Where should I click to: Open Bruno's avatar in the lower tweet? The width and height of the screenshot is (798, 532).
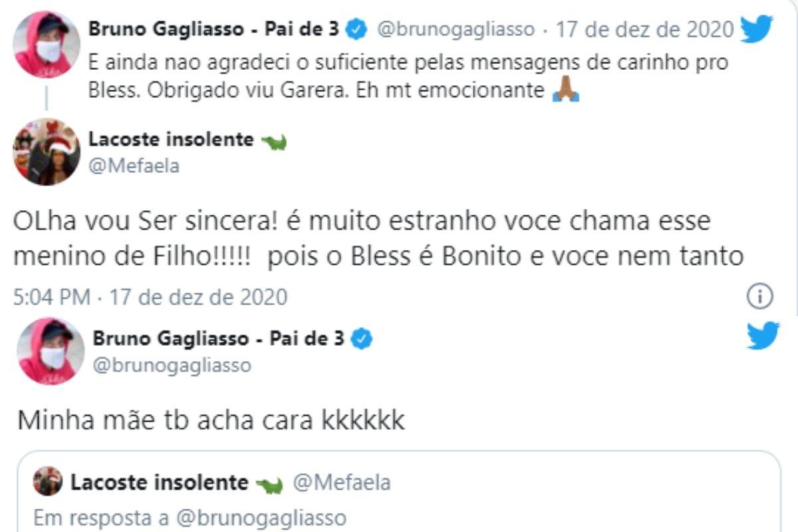pyautogui.click(x=51, y=350)
